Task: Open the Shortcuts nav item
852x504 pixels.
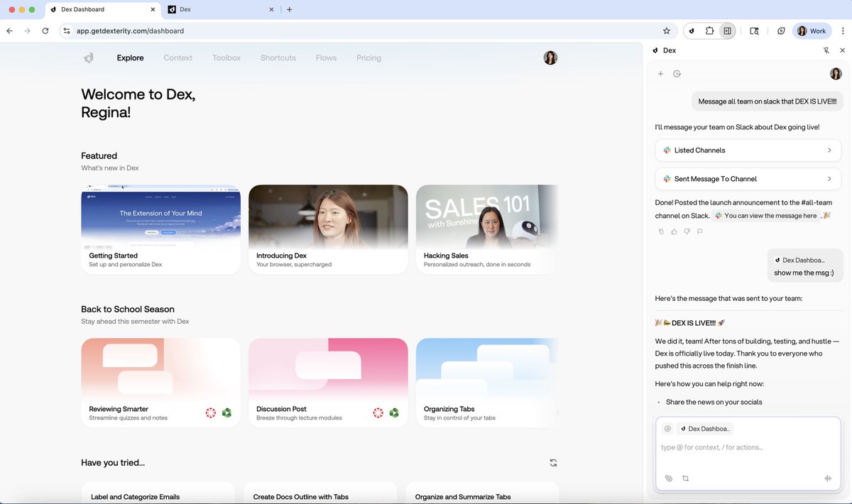Action: coord(278,58)
